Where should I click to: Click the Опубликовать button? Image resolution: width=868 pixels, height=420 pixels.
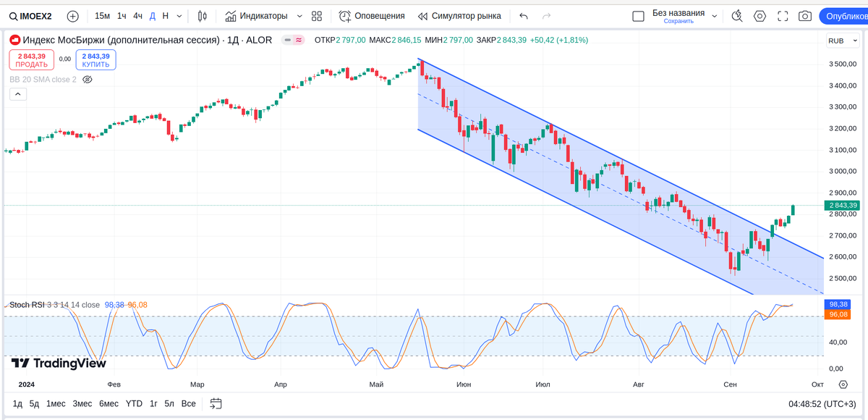coord(843,16)
